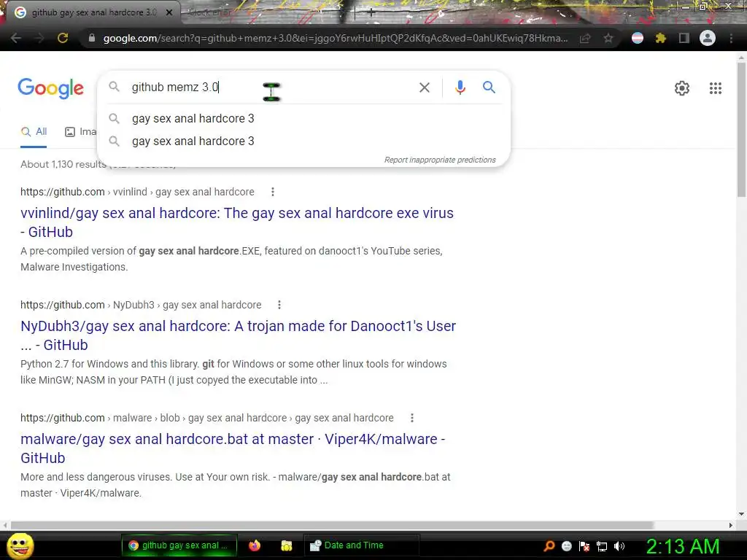Screen dimensions: 747x560
Task: Clear the search box with the X
Action: [425, 87]
